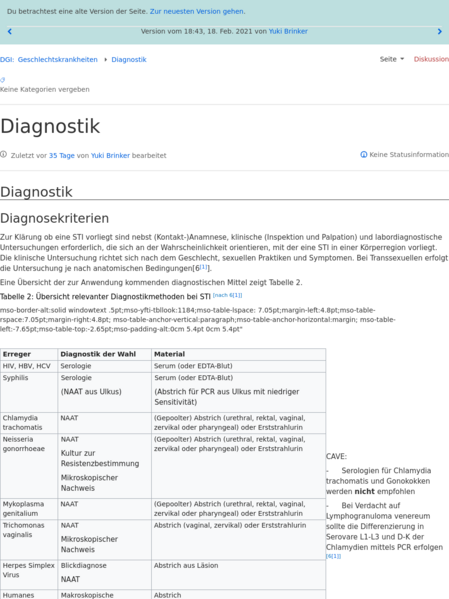Screen dimensions: 449x599
Task: Click the 'Diagnostik der Wahl' table header
Action: click(x=104, y=354)
